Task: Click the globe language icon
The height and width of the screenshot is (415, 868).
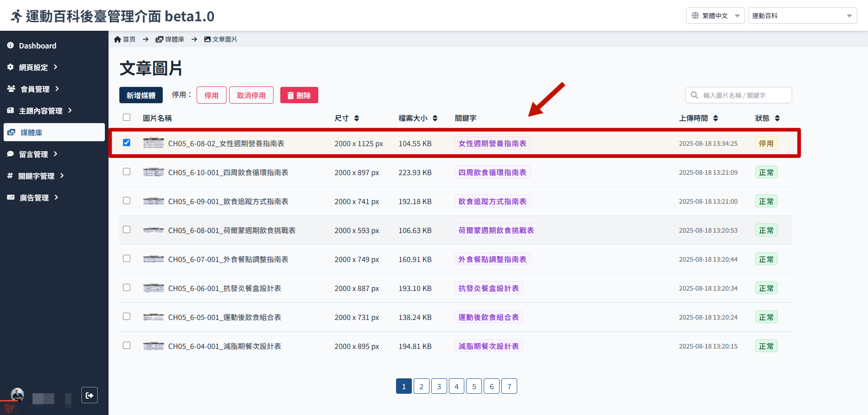Action: click(x=695, y=15)
